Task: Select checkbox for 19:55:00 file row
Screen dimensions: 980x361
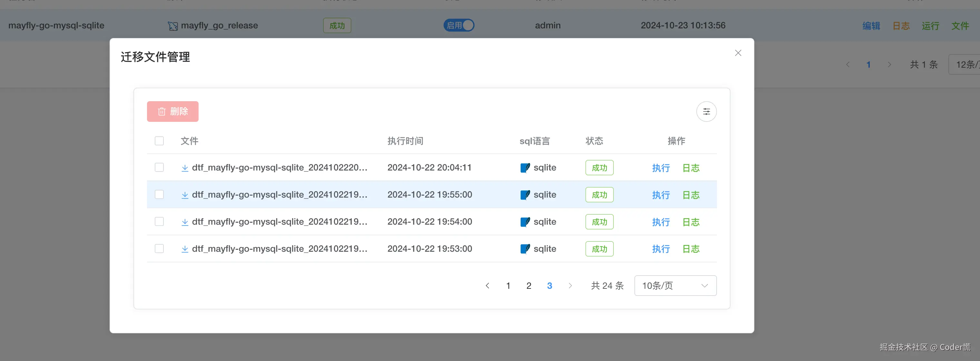Action: pos(159,194)
